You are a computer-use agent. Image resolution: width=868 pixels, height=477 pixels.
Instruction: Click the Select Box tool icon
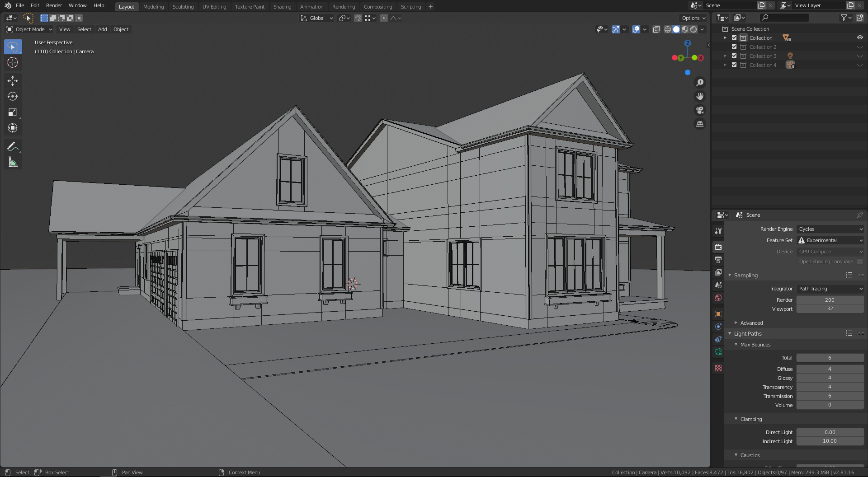pyautogui.click(x=13, y=47)
